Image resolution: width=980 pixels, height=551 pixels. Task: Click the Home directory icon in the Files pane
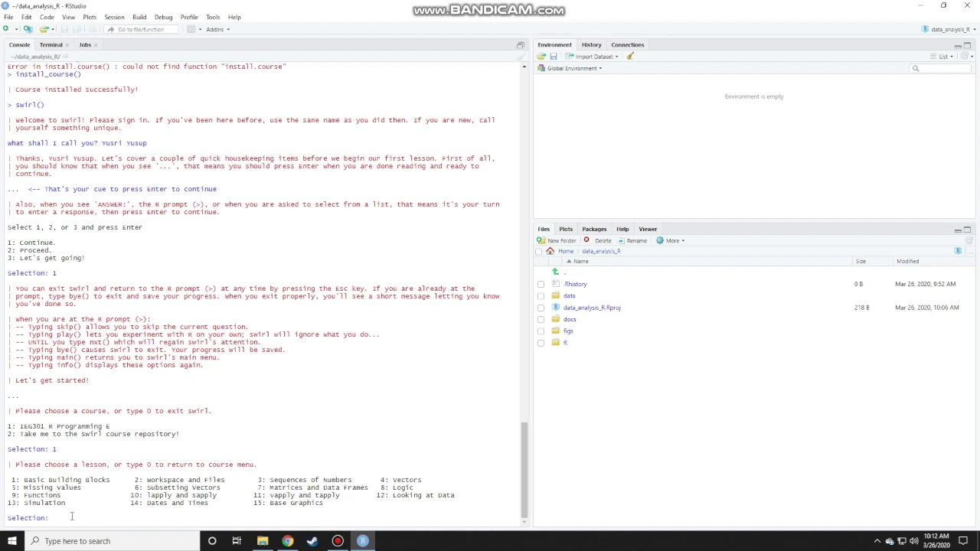coord(550,251)
